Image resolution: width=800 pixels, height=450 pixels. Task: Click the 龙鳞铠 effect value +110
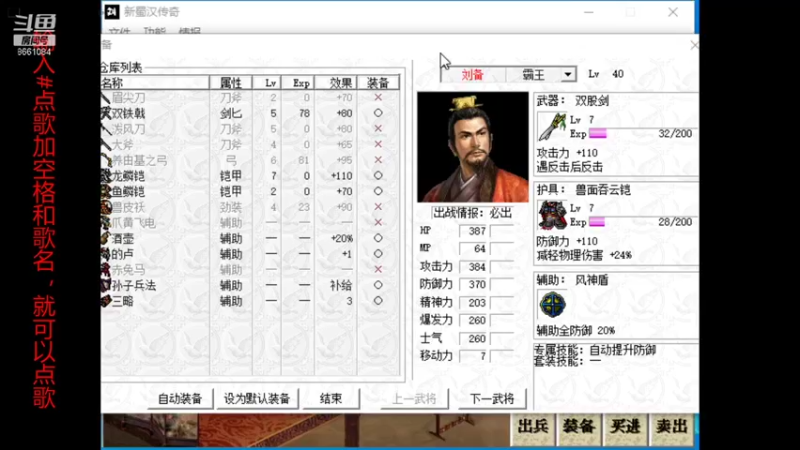(341, 176)
